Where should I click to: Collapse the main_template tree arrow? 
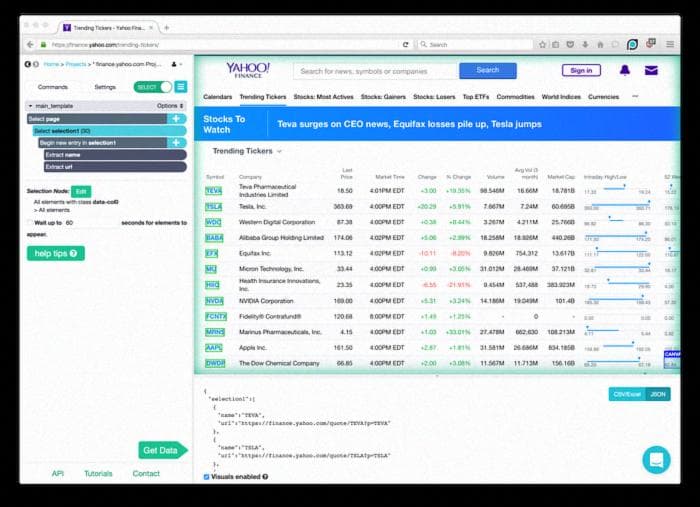[30, 106]
